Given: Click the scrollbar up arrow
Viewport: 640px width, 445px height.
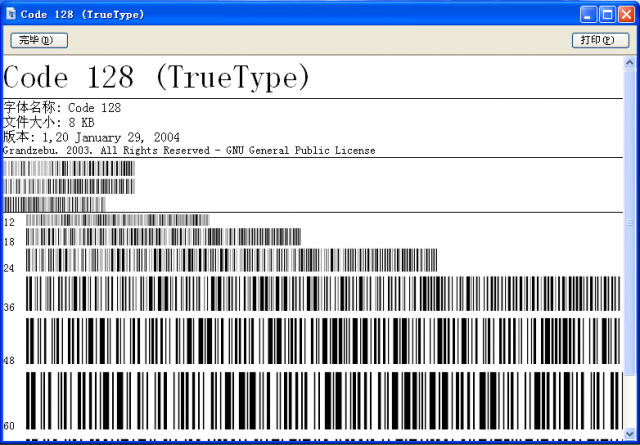Looking at the screenshot, I should (629, 63).
